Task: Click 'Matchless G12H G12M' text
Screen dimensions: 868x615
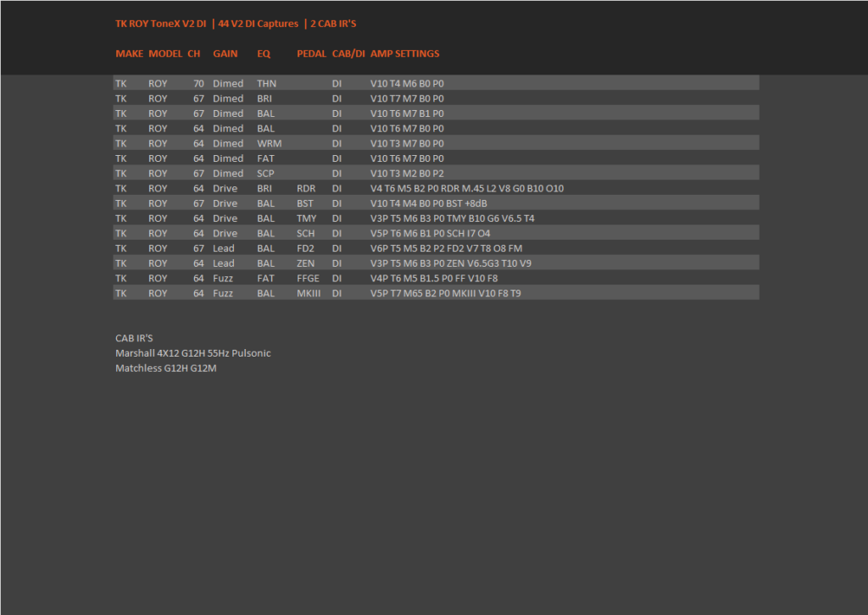Action: click(166, 368)
